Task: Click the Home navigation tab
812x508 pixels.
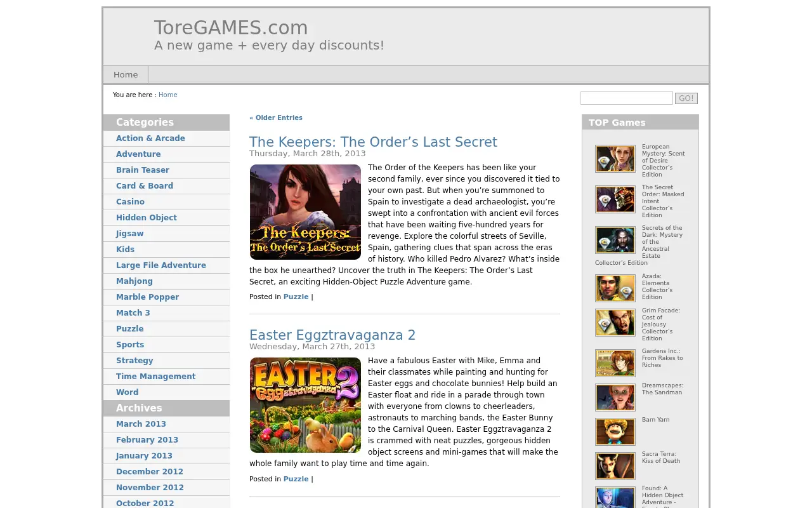Action: [126, 74]
